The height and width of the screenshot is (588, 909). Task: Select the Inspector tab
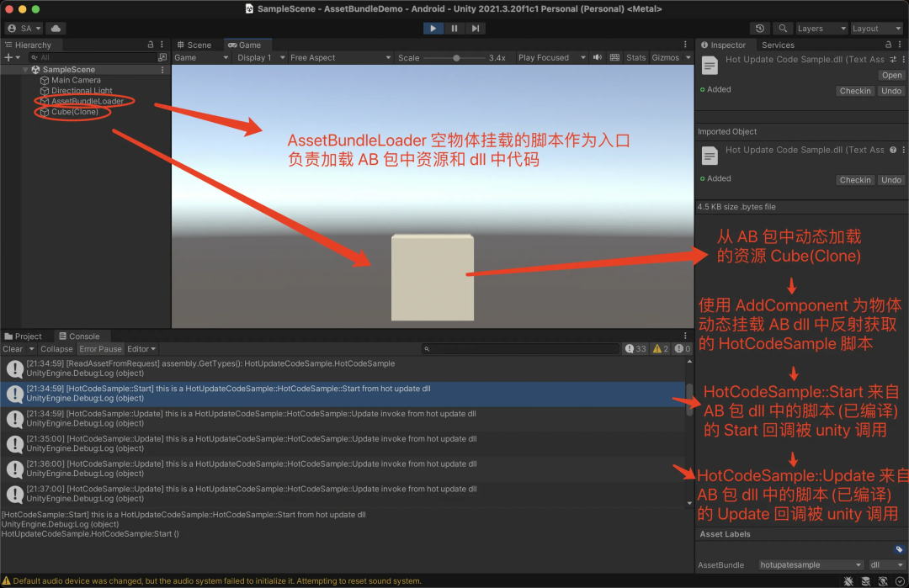coord(723,45)
